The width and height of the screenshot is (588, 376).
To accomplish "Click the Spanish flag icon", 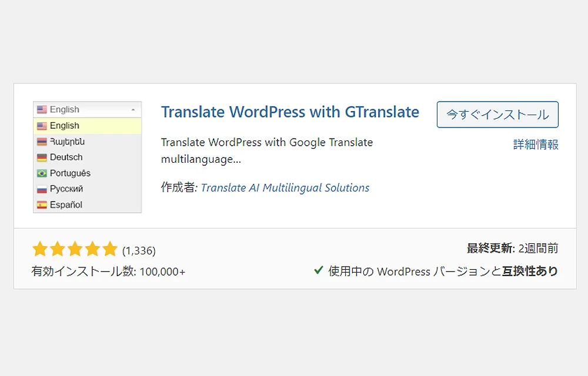I will 42,204.
